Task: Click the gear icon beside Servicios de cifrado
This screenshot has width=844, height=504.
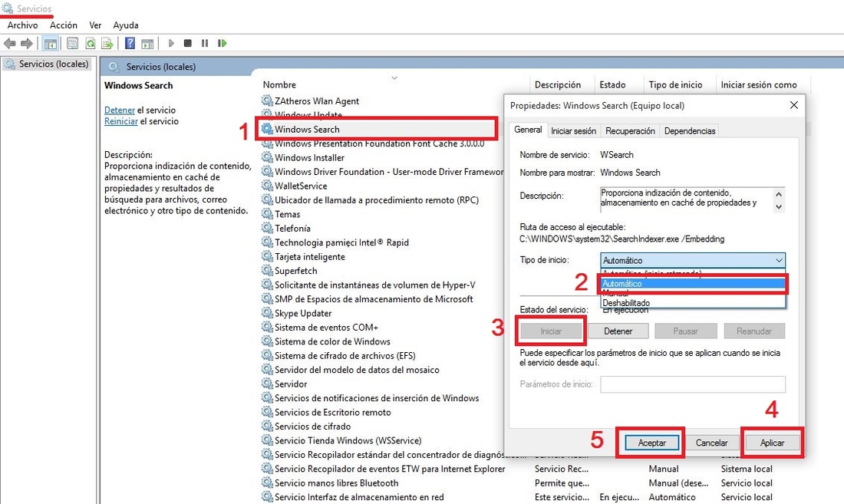Action: click(267, 426)
